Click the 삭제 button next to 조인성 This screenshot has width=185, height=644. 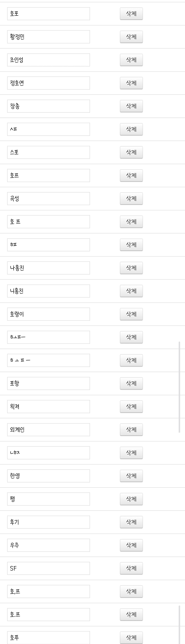click(131, 60)
